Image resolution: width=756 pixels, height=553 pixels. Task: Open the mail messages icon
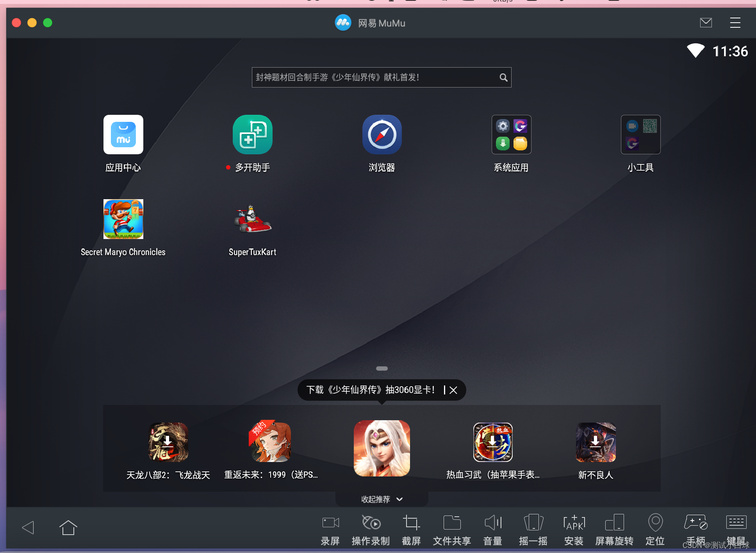tap(706, 23)
